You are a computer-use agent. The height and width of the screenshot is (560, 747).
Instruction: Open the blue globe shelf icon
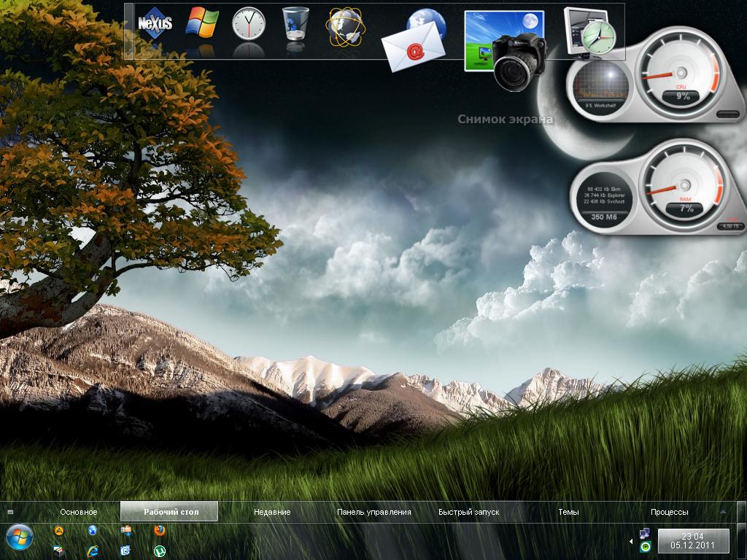point(93,530)
